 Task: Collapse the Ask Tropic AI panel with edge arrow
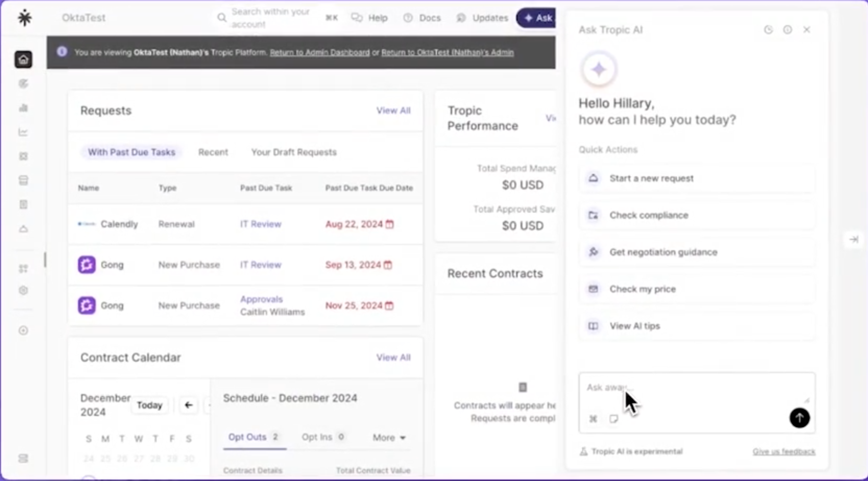pos(854,239)
